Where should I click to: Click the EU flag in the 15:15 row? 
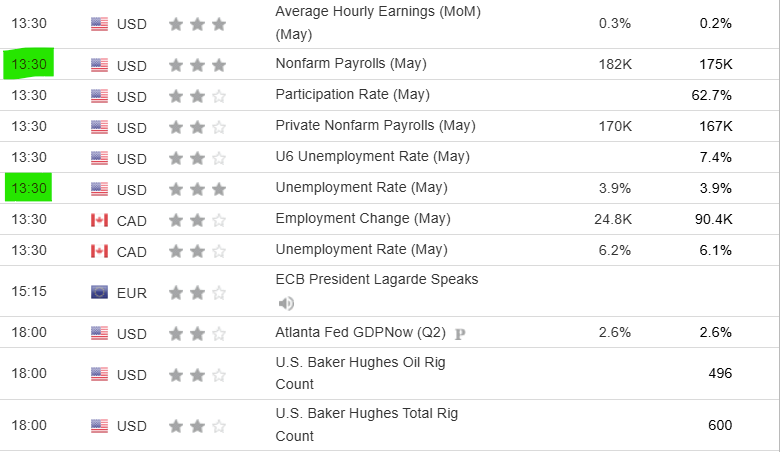coord(99,292)
